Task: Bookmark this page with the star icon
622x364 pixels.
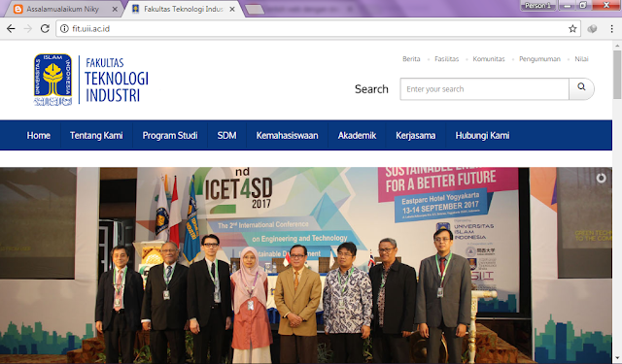Action: pos(572,28)
